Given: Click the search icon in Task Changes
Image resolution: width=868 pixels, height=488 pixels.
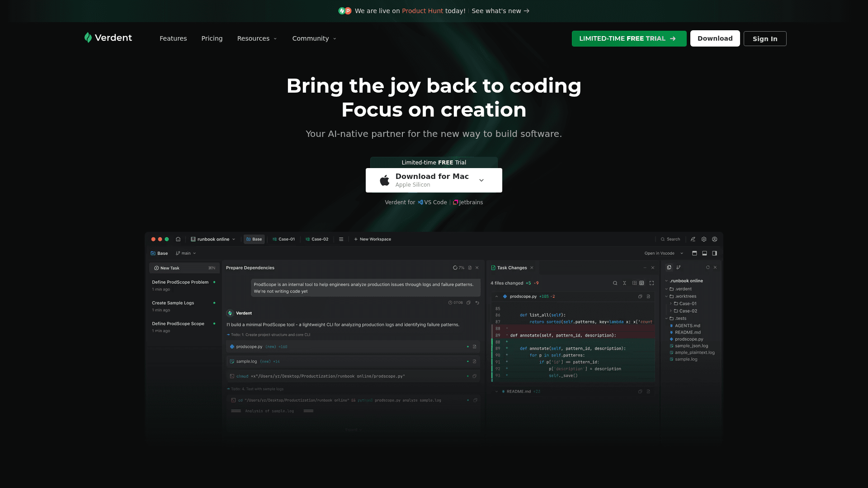Looking at the screenshot, I should click(x=615, y=283).
